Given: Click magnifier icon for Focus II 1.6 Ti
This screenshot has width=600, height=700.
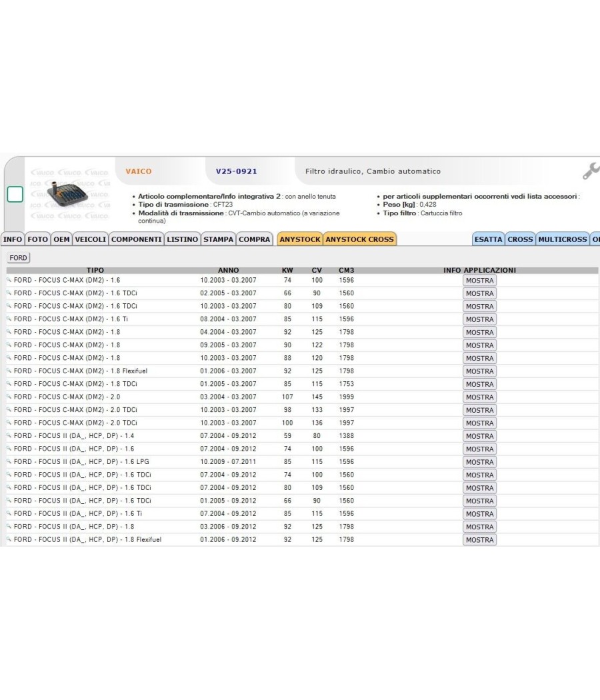Looking at the screenshot, I should (9, 513).
